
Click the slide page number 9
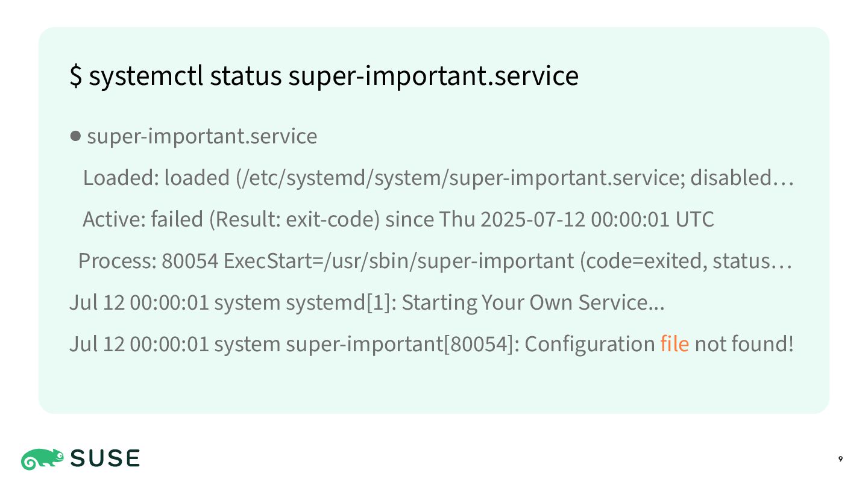click(840, 459)
